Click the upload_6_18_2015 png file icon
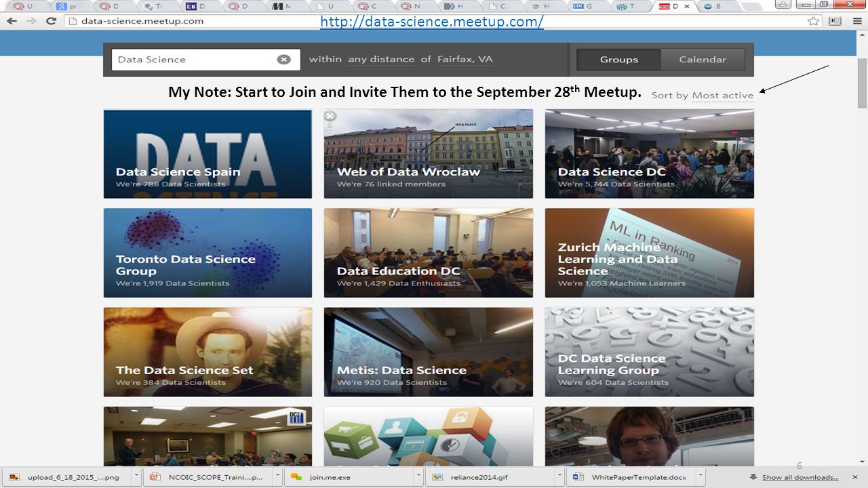Image resolution: width=868 pixels, height=488 pixels. [14, 477]
